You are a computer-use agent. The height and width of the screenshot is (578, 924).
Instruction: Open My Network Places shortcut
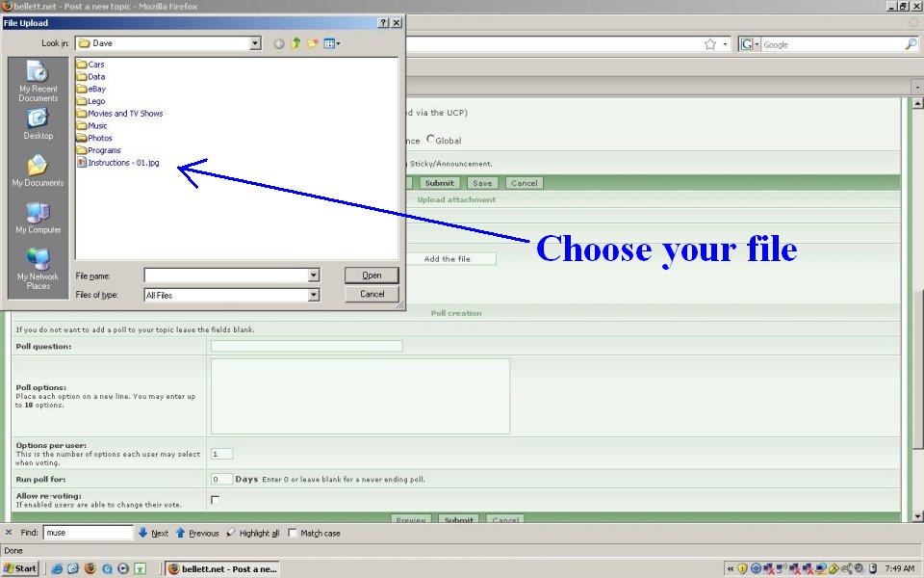click(x=38, y=268)
